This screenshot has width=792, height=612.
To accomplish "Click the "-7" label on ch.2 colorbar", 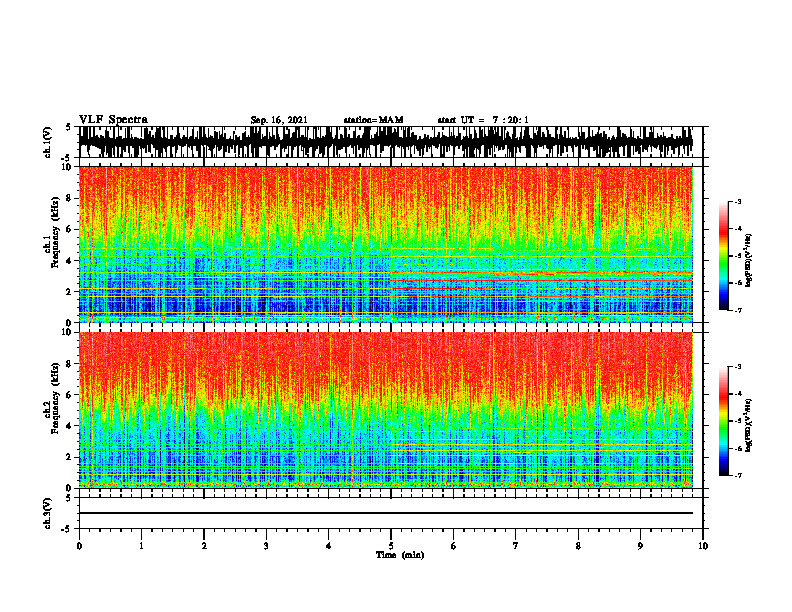I will pos(738,476).
